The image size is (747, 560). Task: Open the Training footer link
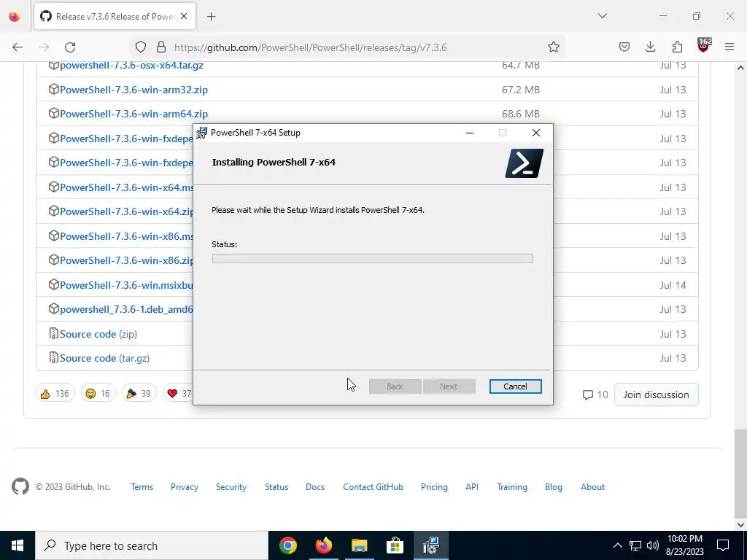[511, 487]
